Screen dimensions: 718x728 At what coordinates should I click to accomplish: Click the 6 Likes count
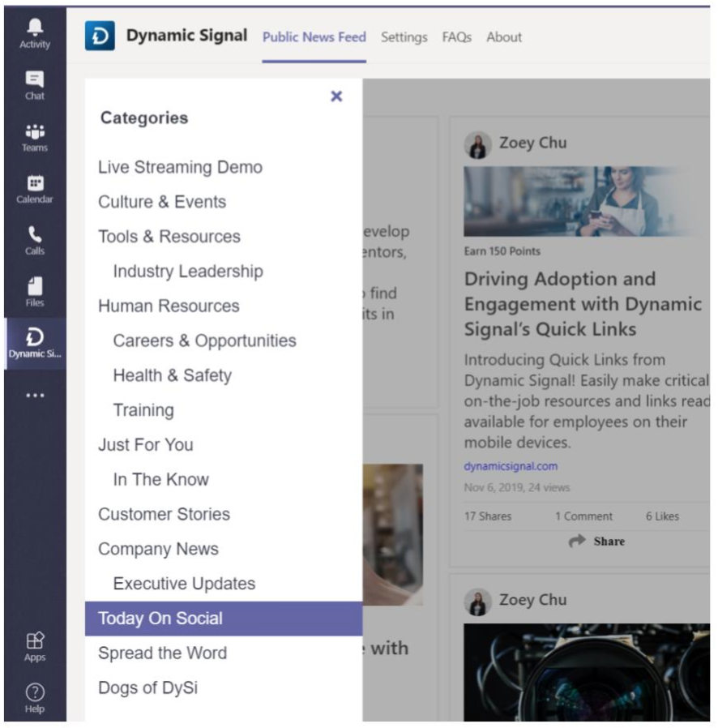(x=662, y=516)
